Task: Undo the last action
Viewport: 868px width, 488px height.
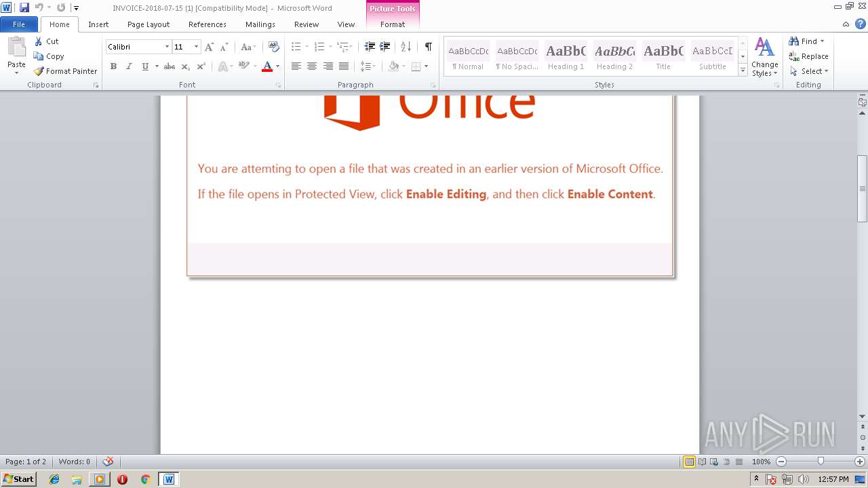Action: [x=39, y=7]
